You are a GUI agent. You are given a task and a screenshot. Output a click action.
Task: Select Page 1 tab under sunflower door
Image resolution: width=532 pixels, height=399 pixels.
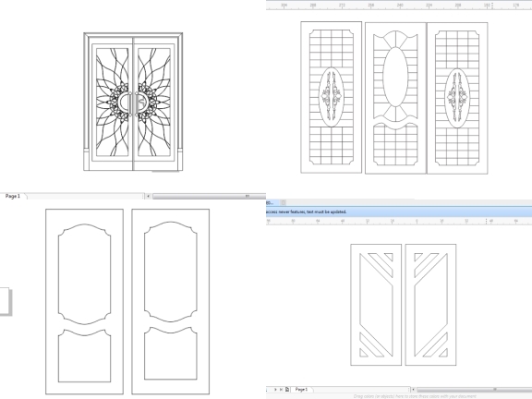(x=13, y=196)
